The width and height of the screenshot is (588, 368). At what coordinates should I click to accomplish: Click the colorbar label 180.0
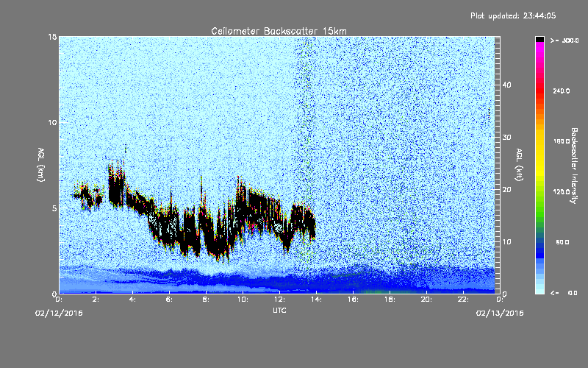562,141
